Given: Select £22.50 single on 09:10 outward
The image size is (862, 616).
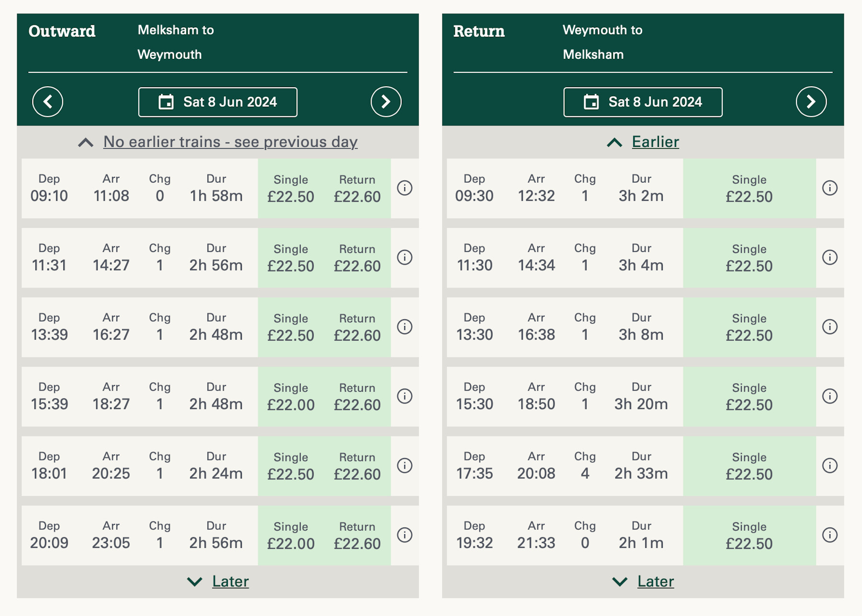Looking at the screenshot, I should point(291,189).
